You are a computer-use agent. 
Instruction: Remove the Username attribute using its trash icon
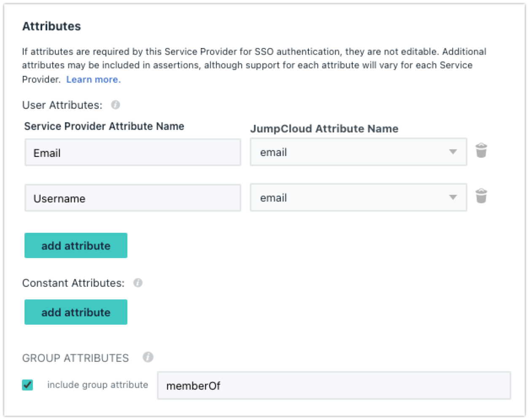pyautogui.click(x=481, y=197)
